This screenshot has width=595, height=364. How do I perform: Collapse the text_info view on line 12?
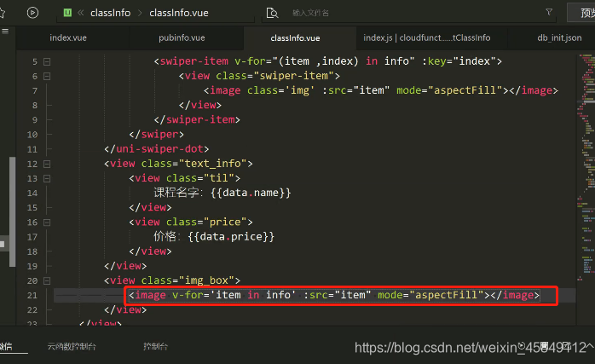pyautogui.click(x=47, y=164)
